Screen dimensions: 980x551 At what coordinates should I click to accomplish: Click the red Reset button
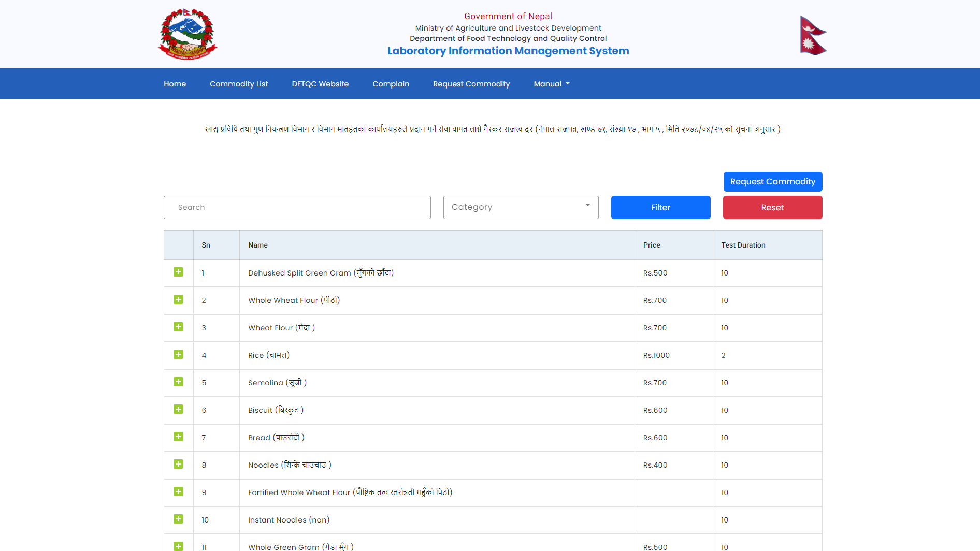pyautogui.click(x=772, y=207)
